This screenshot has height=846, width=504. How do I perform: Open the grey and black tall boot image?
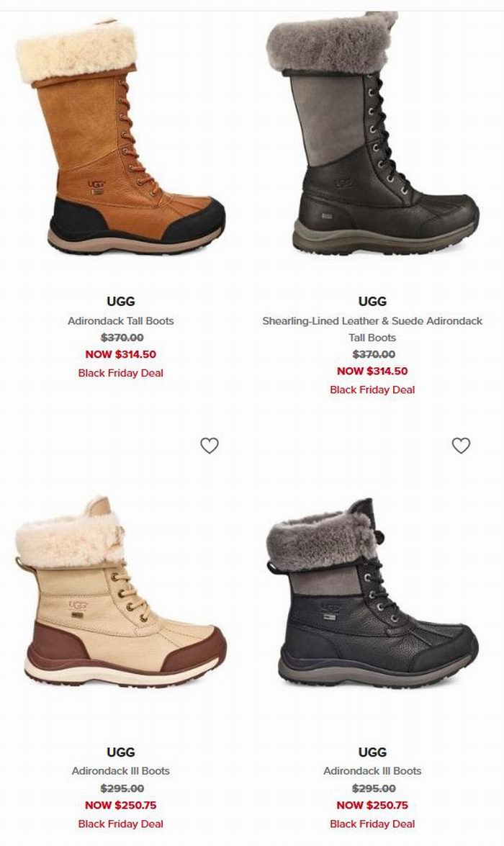point(372,133)
